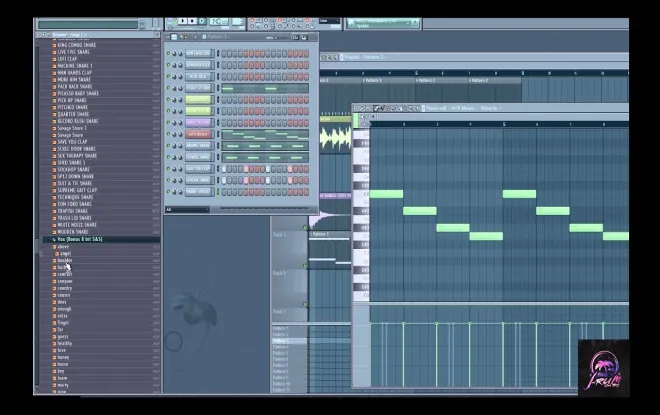Select Pattern 3 in the playlist pattern list
Viewport: 660px width, 415px height.
281,340
